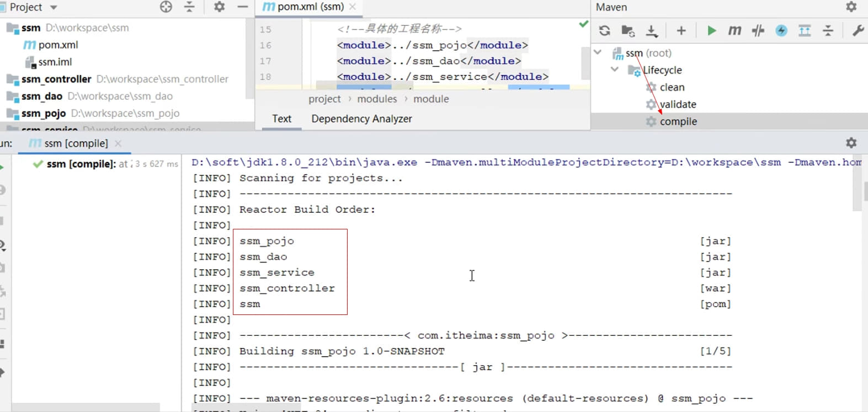Image resolution: width=868 pixels, height=412 pixels.
Task: Collapse all in Maven tool window
Action: click(828, 31)
